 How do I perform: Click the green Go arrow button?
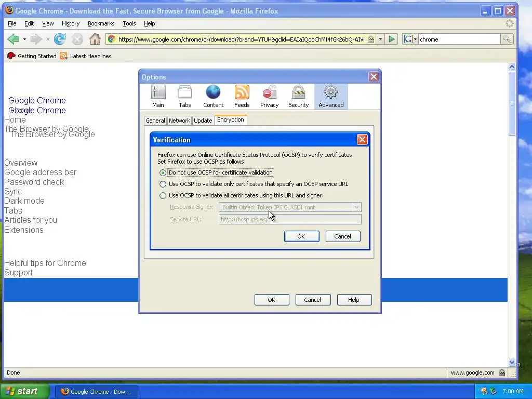tap(392, 39)
